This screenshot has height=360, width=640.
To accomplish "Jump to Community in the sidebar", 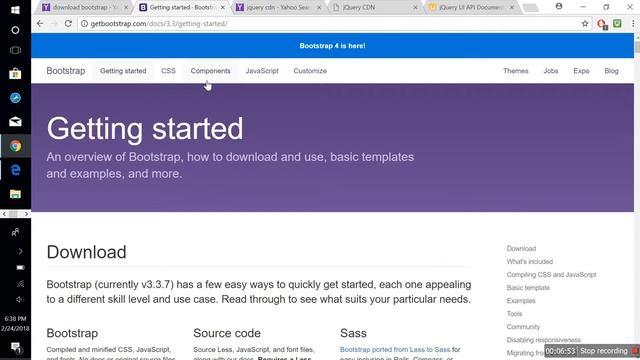I will pyautogui.click(x=523, y=327).
